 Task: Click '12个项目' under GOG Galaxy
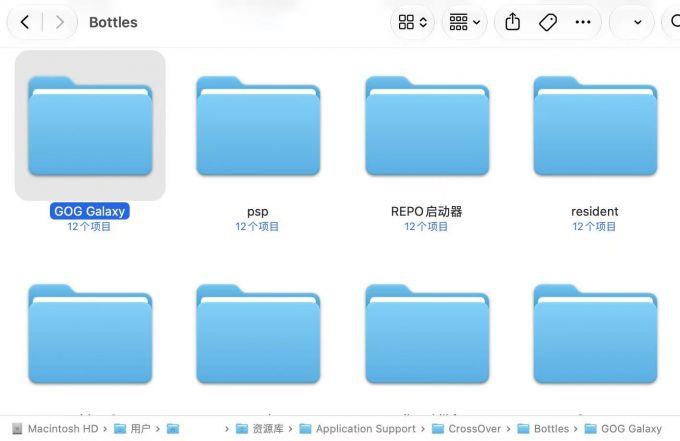(89, 226)
